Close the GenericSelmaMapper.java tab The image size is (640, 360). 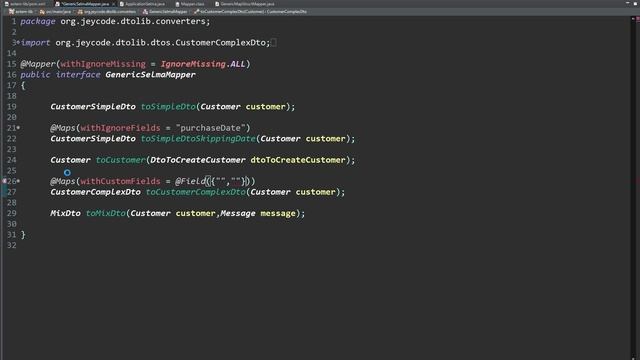[x=113, y=4]
